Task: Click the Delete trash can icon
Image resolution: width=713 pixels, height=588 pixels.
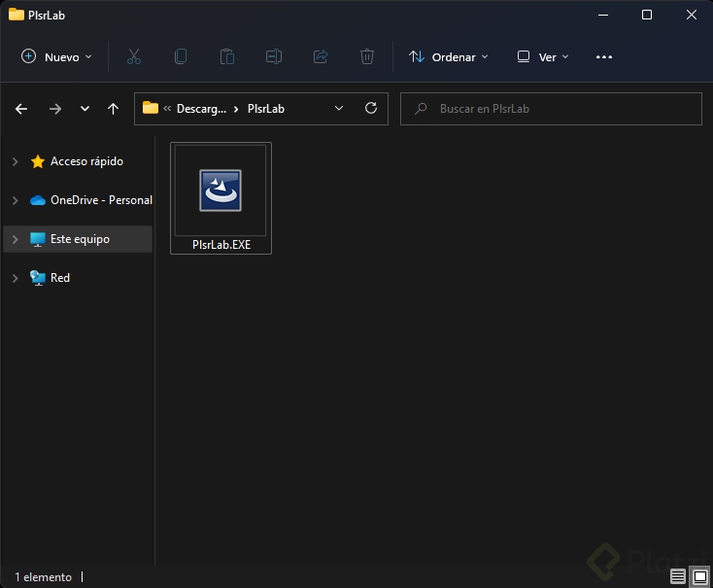Action: pos(367,57)
